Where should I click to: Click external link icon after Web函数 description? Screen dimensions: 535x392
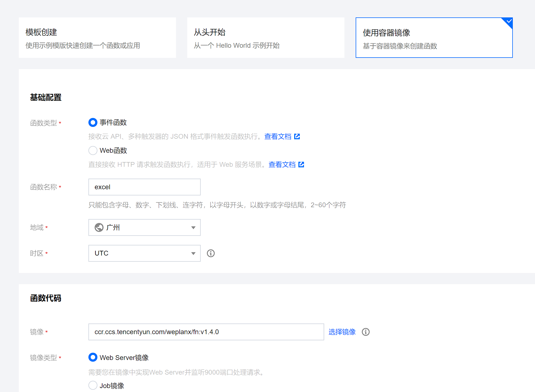(301, 165)
